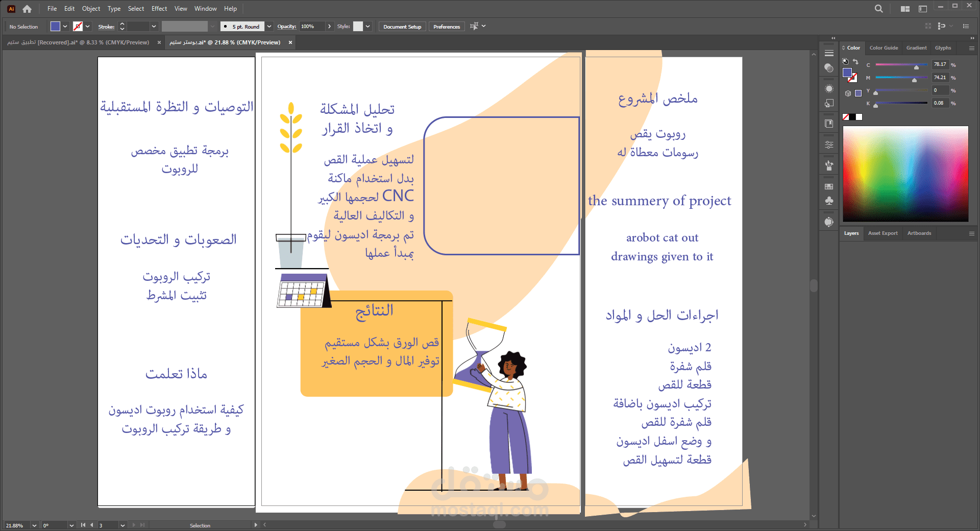Image resolution: width=980 pixels, height=531 pixels.
Task: Open the Object menu
Action: click(x=91, y=9)
